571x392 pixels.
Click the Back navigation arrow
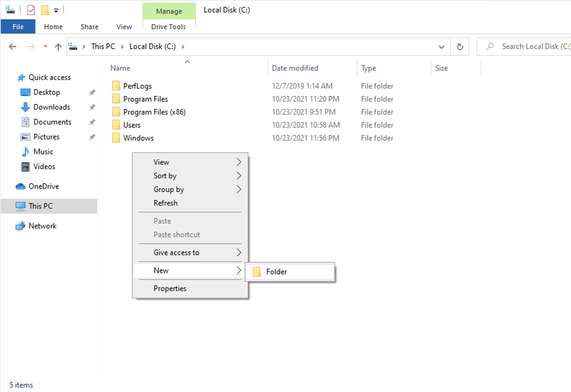click(13, 47)
